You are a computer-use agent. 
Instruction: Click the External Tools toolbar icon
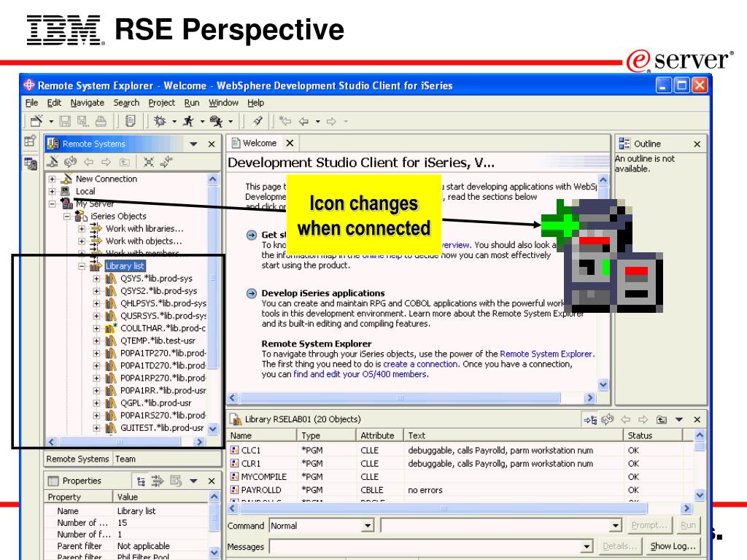click(216, 122)
